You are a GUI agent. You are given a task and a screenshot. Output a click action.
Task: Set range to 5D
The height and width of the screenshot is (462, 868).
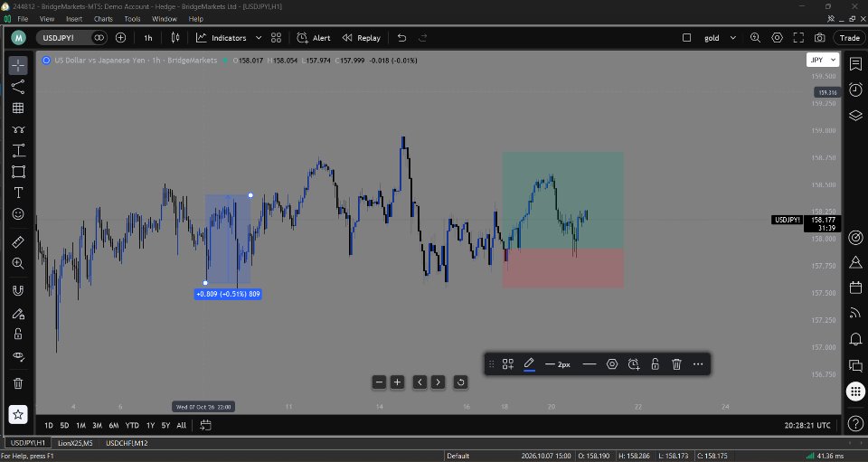click(64, 425)
